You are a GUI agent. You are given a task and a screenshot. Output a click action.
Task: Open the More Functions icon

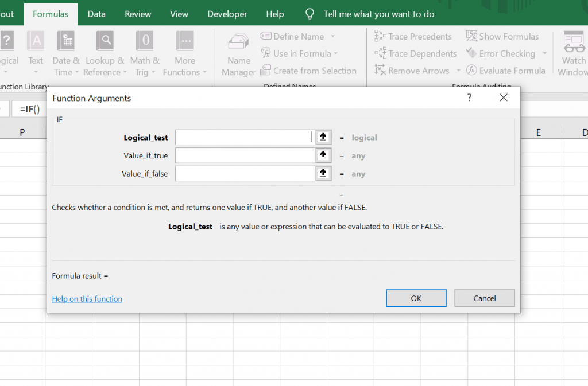click(x=185, y=40)
